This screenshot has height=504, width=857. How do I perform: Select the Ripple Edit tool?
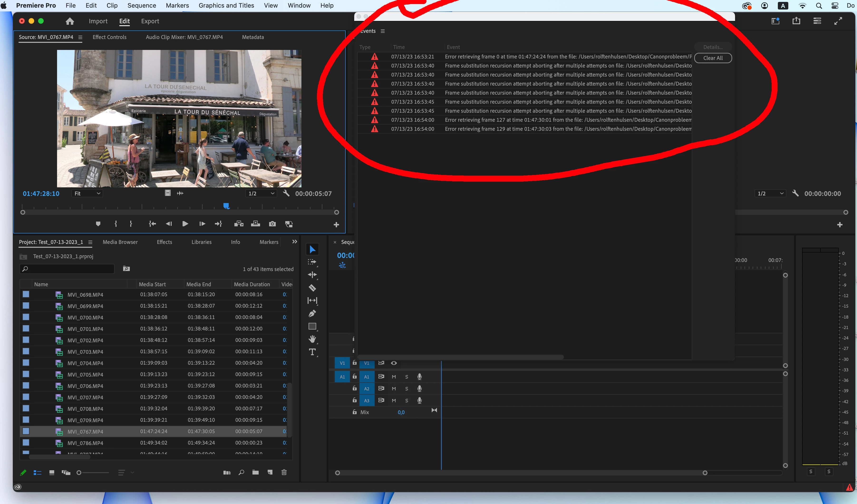point(312,275)
